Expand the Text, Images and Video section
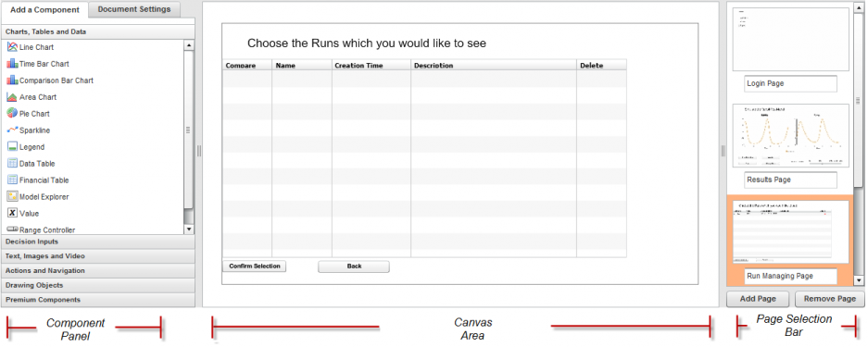Viewport: 868px width, 347px height. (x=98, y=256)
